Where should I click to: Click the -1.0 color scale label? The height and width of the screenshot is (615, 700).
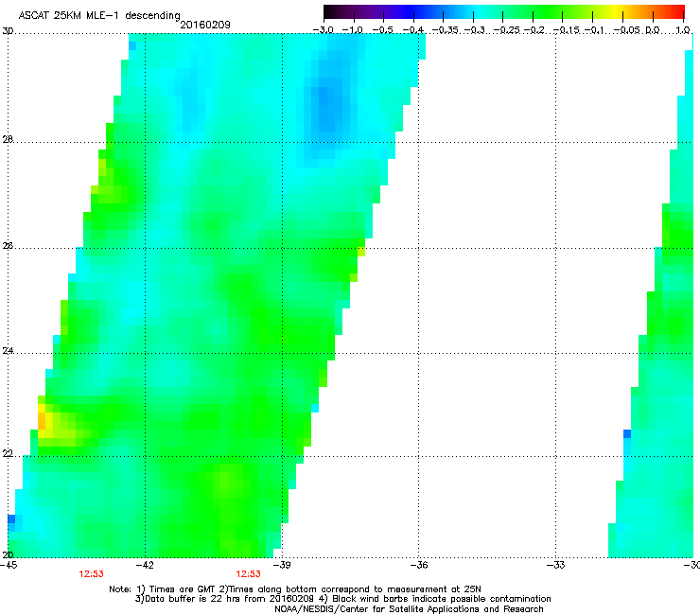(x=353, y=30)
